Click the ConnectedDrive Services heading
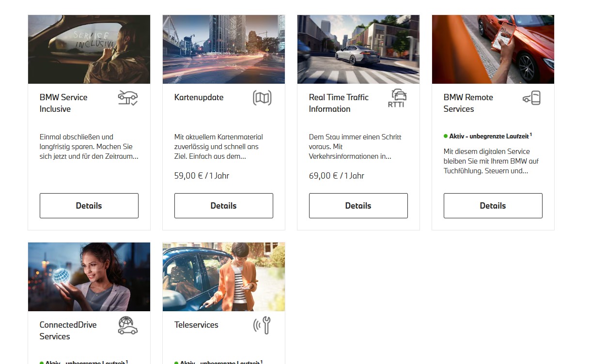Viewport: 606px width, 364px height. (68, 331)
